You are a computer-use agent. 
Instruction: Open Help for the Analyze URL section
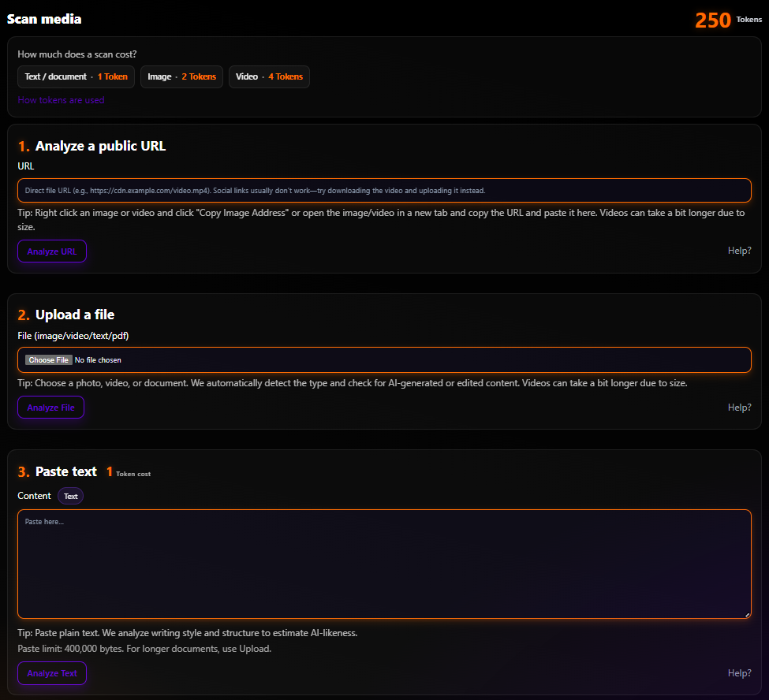(x=739, y=250)
